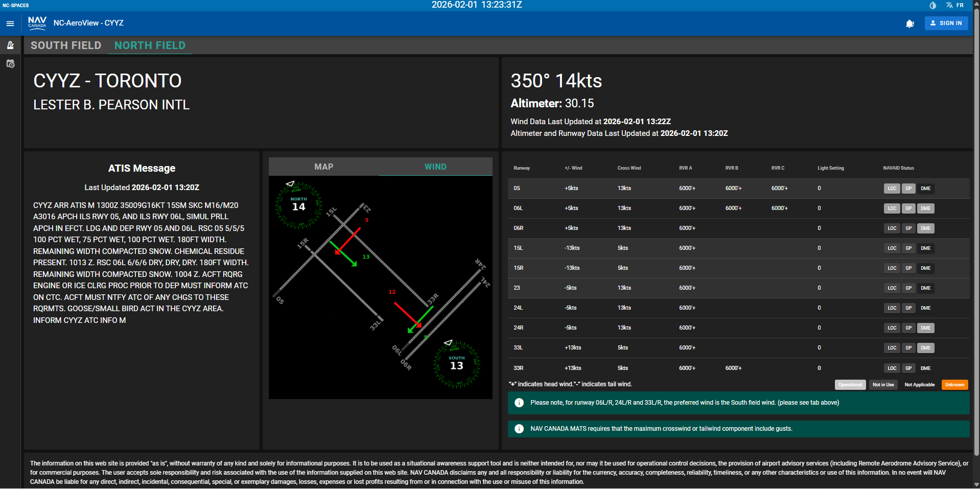Click the info icon about preferred South field wind

pyautogui.click(x=519, y=403)
